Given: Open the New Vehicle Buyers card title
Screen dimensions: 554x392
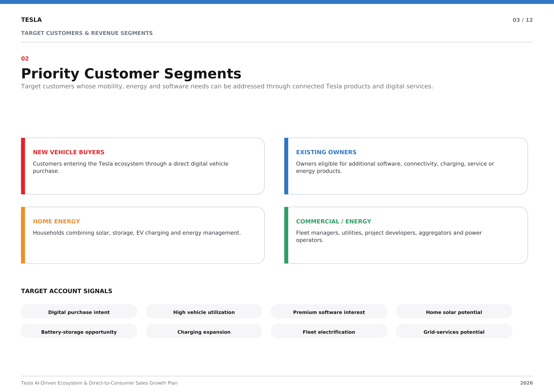Looking at the screenshot, I should click(69, 152).
